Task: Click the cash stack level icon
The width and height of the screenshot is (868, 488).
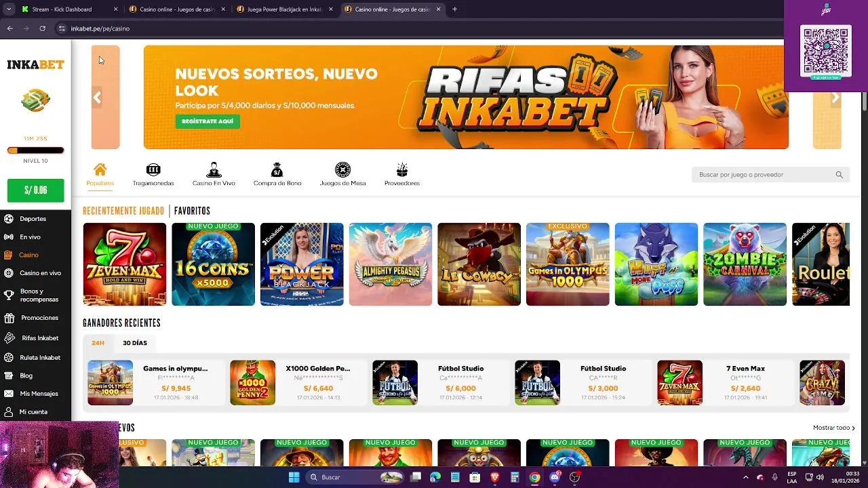Action: coord(35,101)
